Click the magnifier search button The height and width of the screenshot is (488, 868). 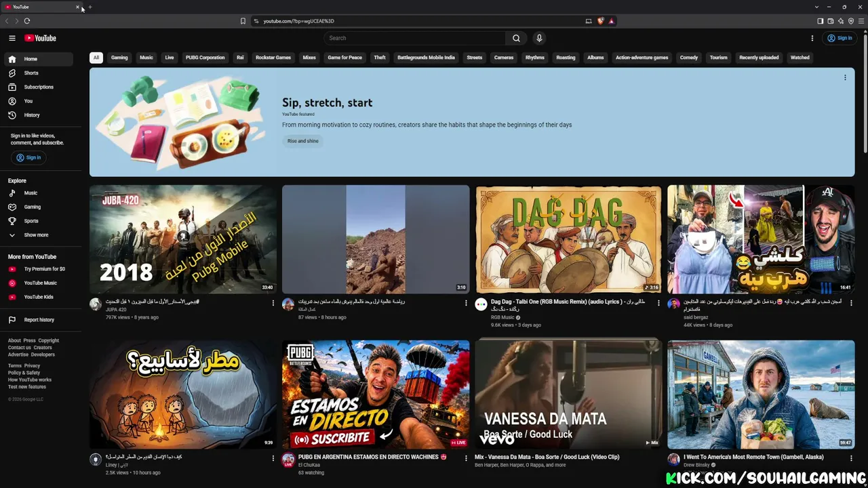(x=516, y=38)
